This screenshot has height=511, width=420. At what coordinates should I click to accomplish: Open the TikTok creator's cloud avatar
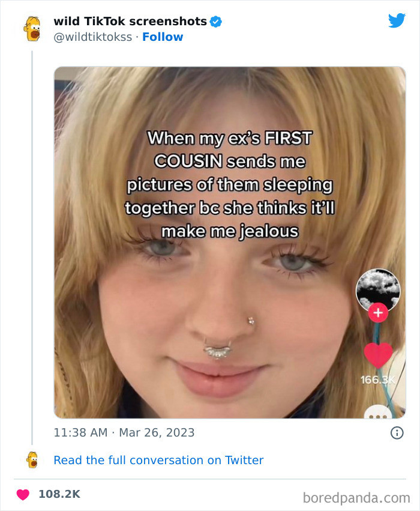378,290
